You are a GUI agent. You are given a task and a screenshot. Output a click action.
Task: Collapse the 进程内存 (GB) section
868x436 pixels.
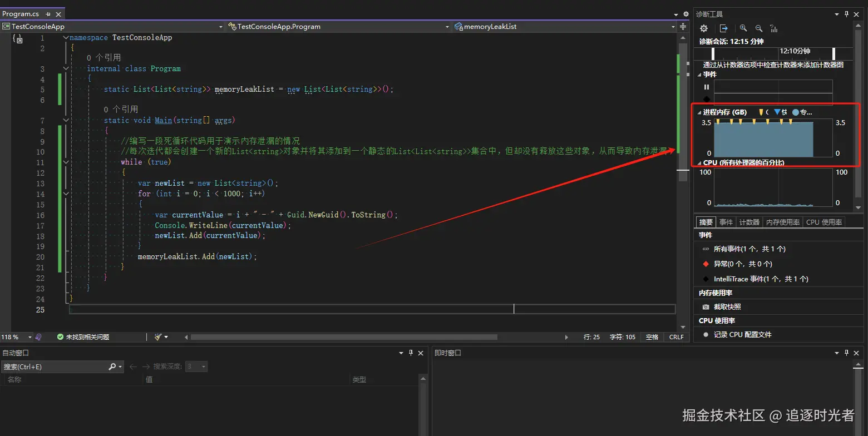tap(700, 112)
